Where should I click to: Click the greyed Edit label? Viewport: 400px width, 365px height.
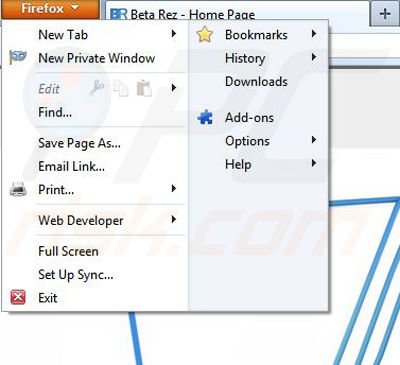click(49, 89)
